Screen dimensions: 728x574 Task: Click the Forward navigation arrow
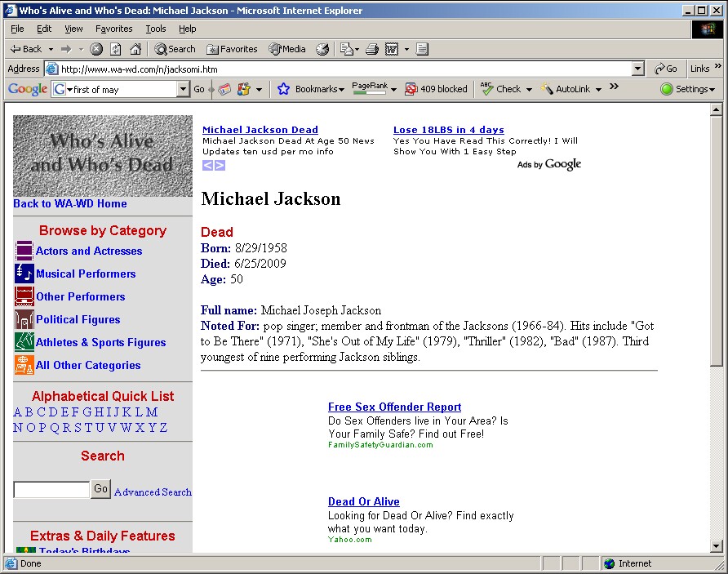66,49
